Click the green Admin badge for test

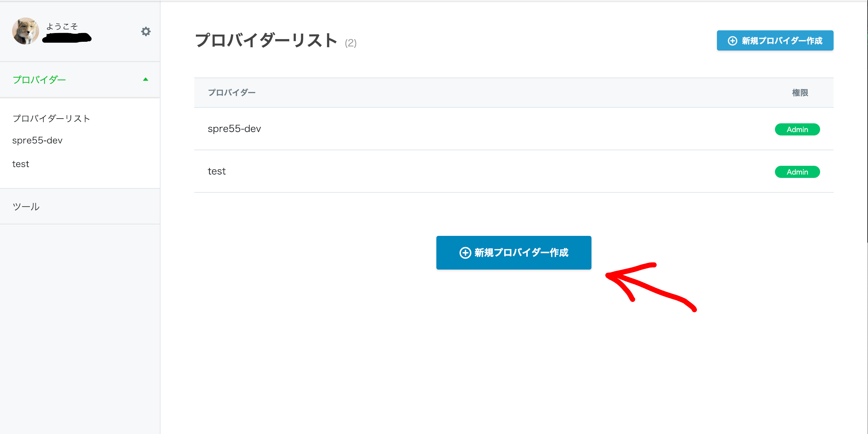click(x=797, y=172)
